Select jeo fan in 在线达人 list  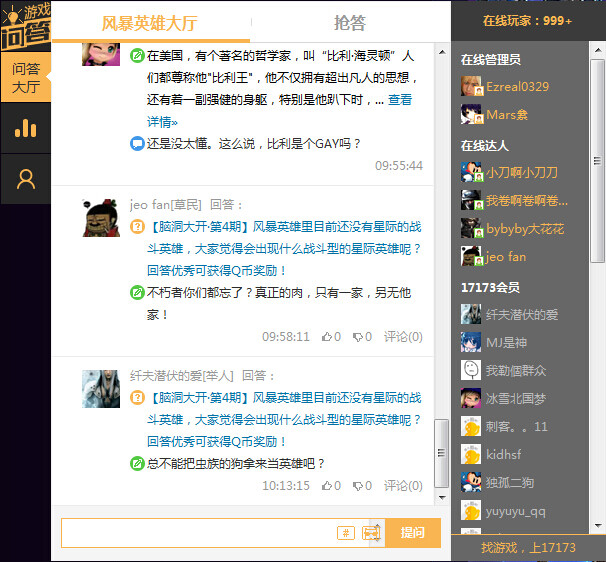click(506, 257)
